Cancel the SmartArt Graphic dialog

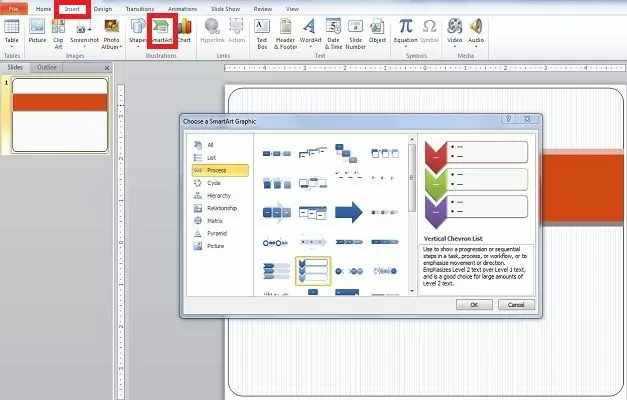(x=516, y=304)
